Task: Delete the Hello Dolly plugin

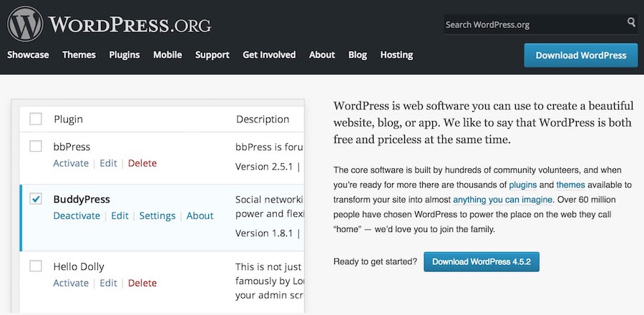Action: [x=142, y=283]
